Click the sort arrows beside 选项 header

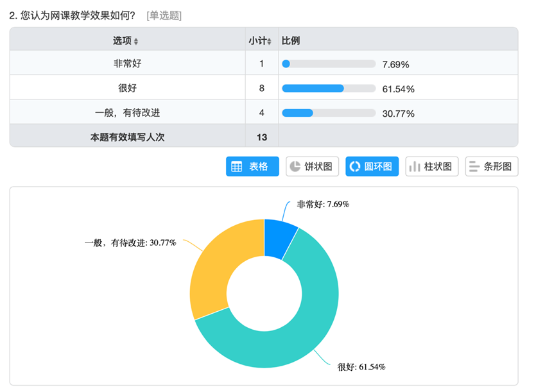[136, 41]
